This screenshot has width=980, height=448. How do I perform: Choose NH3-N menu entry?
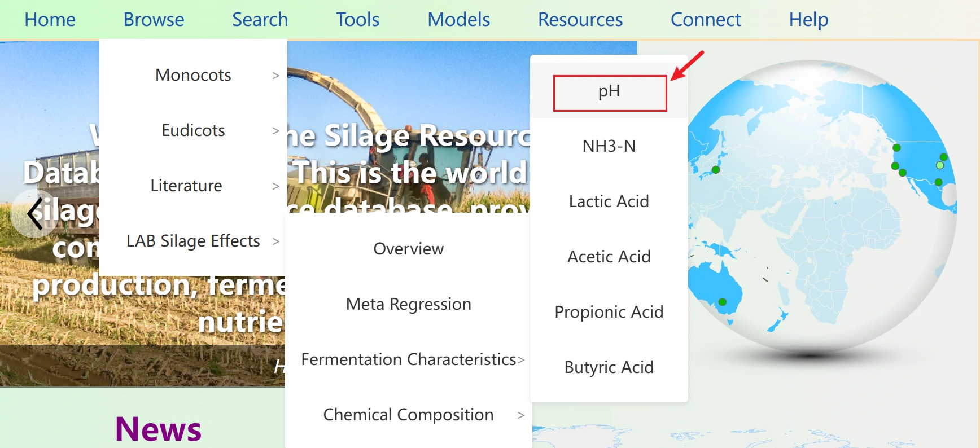coord(609,147)
